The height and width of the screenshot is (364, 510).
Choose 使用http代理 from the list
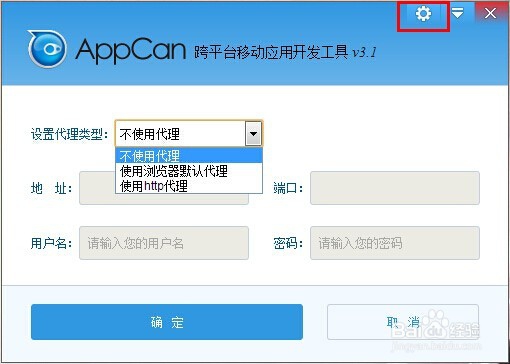pyautogui.click(x=189, y=186)
